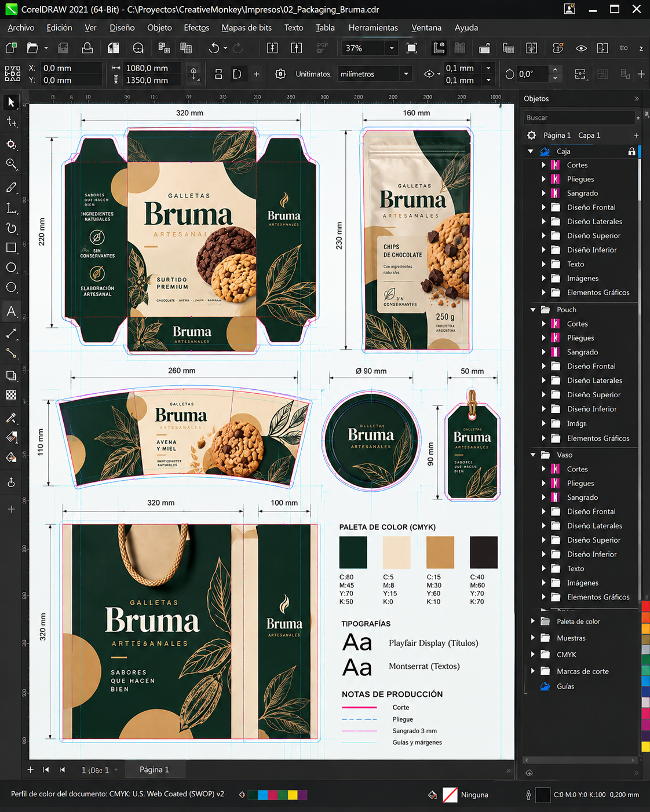Click the full-screen preview icon

tap(412, 48)
